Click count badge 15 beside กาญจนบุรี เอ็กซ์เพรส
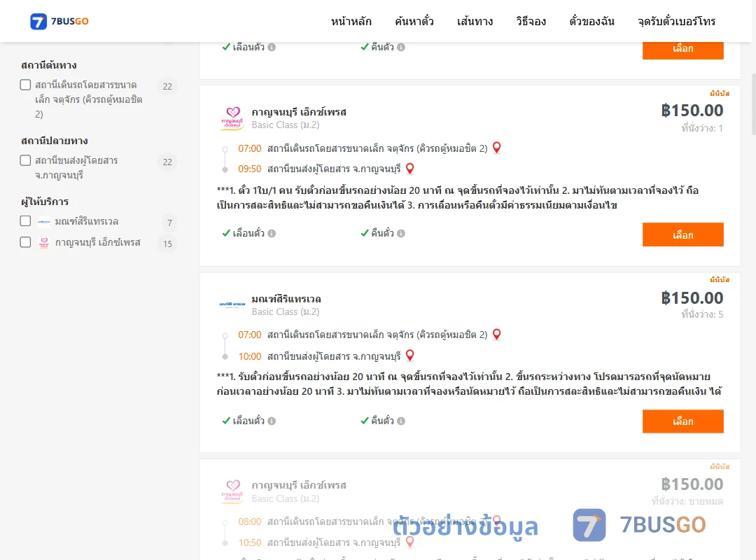Screen dimensions: 756x560 pos(167,244)
